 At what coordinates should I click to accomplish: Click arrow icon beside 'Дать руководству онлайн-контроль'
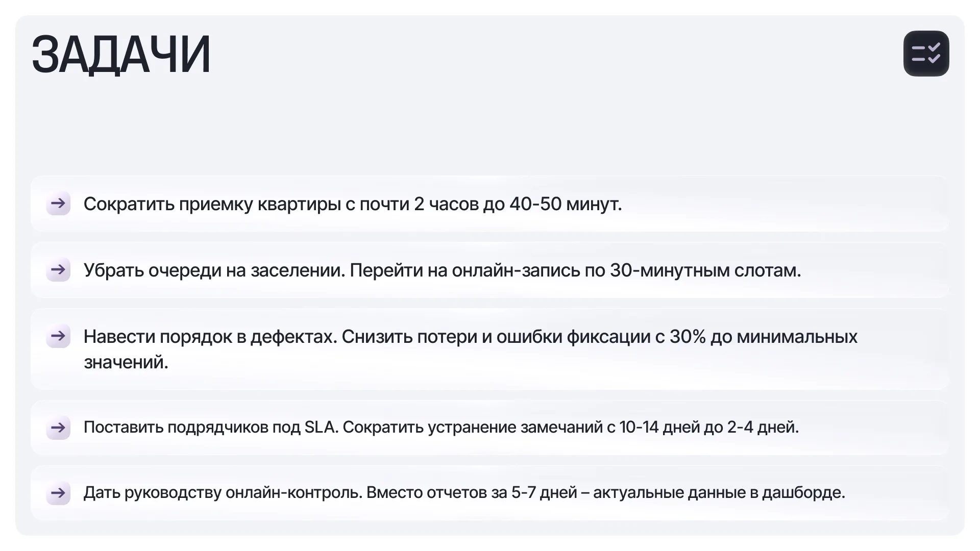pos(58,492)
